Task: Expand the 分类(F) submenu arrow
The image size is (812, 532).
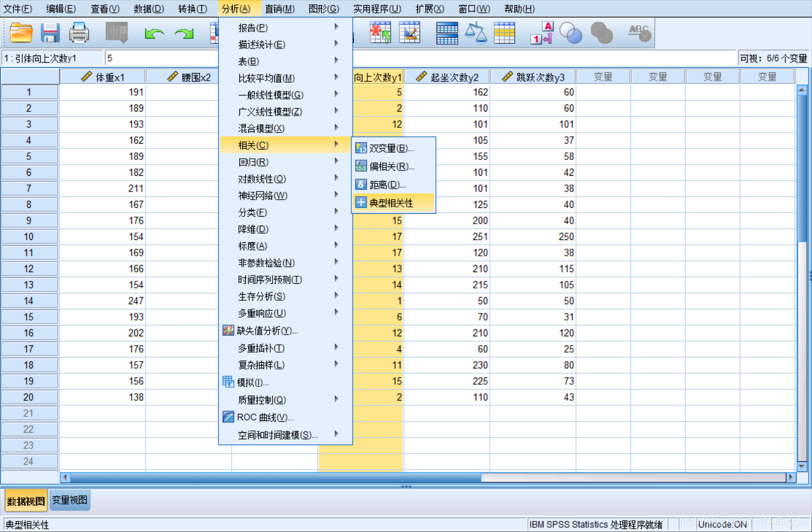Action: coord(337,211)
